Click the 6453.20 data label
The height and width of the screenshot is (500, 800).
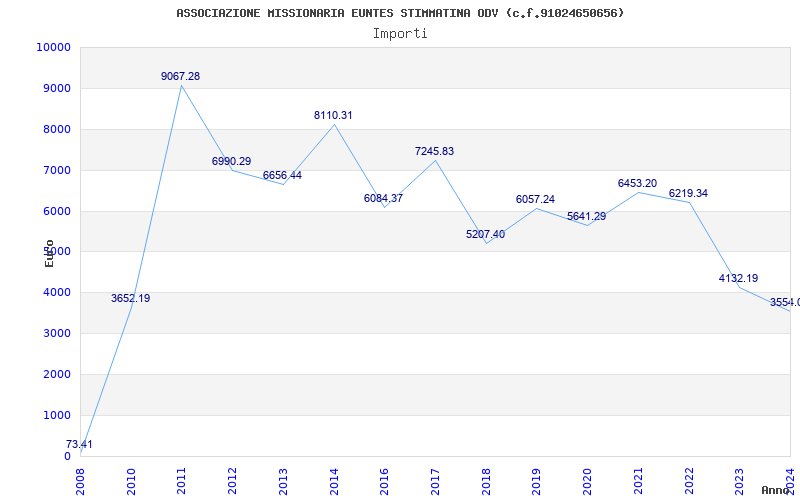[x=637, y=184]
